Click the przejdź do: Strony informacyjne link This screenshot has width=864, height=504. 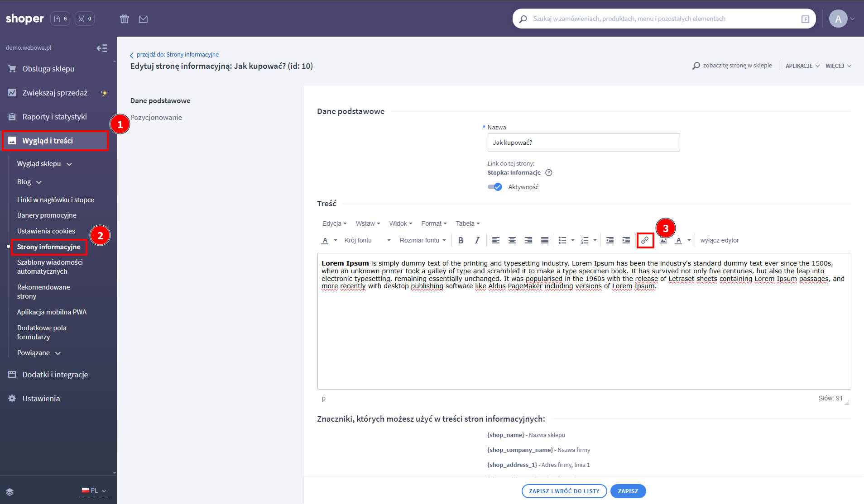point(177,54)
